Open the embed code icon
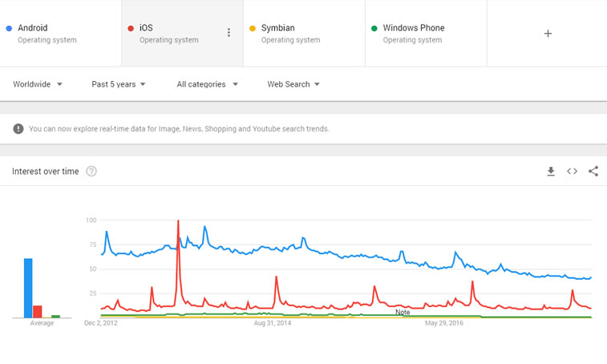607x364 pixels. pos(572,172)
